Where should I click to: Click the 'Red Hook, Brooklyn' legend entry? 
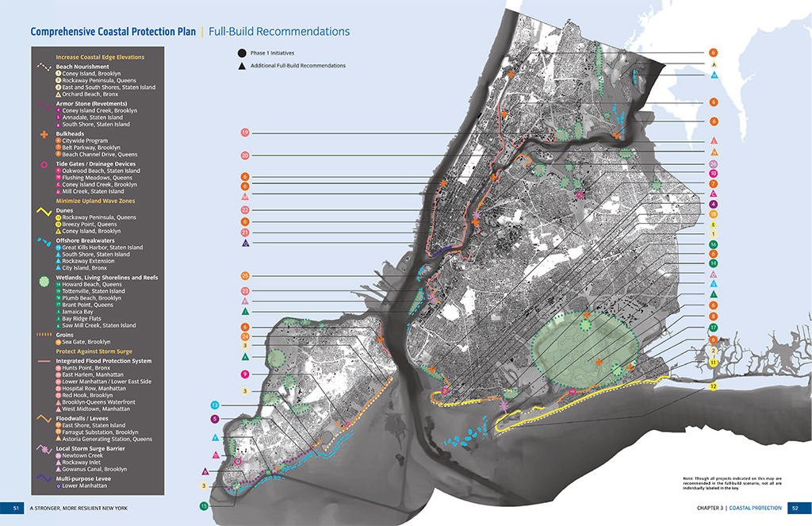click(87, 395)
